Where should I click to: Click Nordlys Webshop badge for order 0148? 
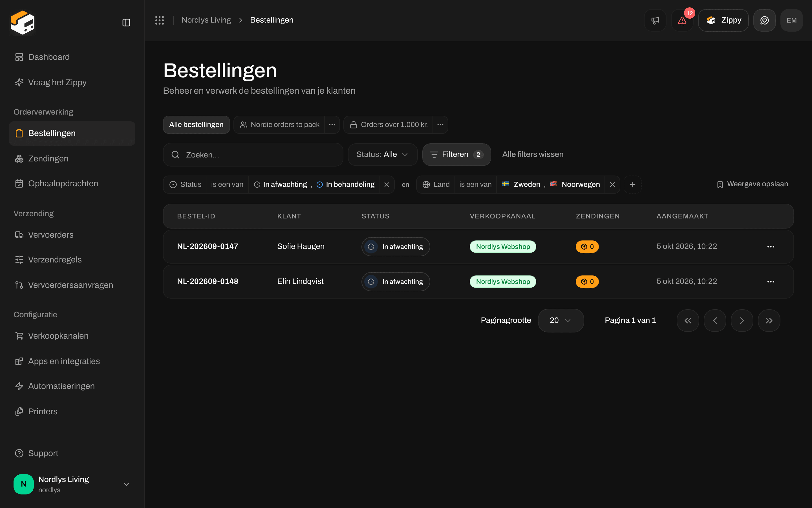click(503, 282)
